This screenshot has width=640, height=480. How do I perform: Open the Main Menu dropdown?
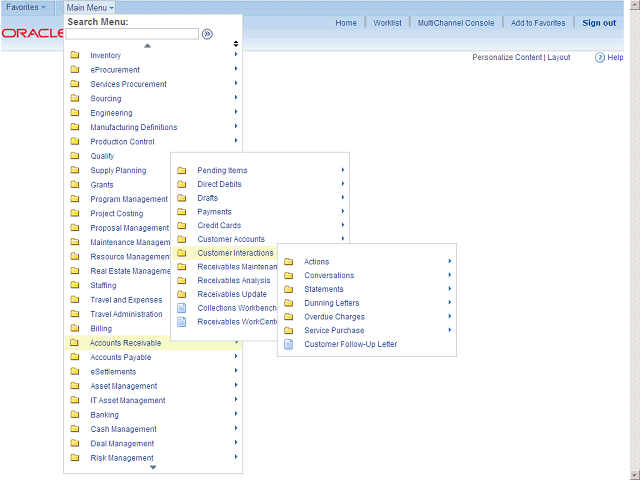(x=89, y=7)
